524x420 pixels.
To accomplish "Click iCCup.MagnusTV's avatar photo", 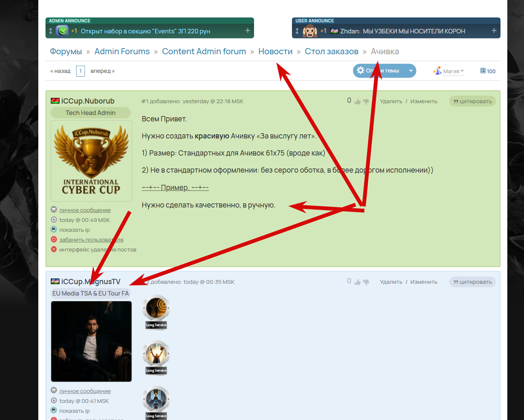I will coord(91,341).
